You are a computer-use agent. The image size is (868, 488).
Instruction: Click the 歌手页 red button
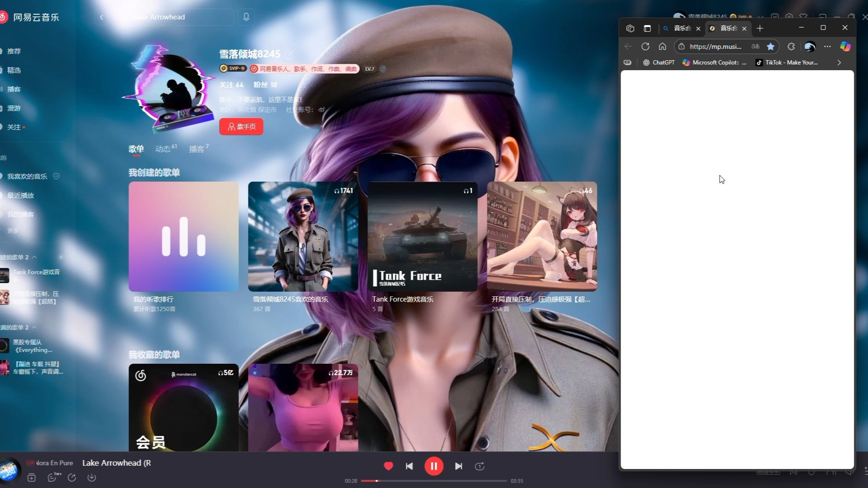pyautogui.click(x=241, y=127)
